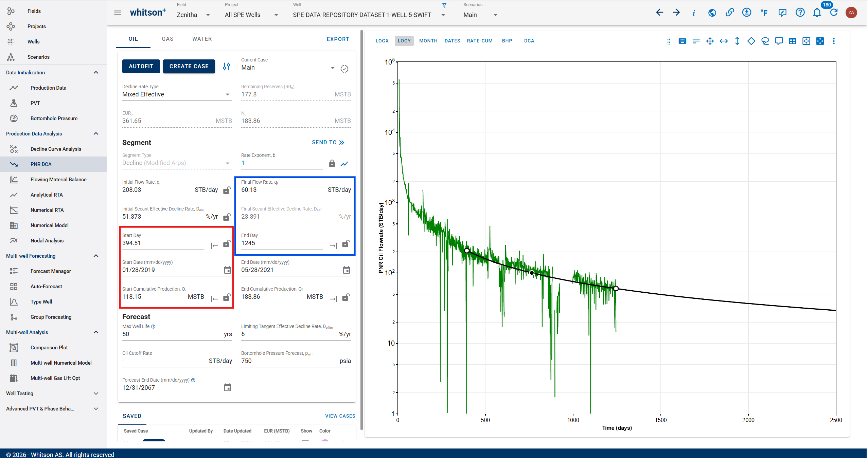Click the VIEW CASES link
Screen dimensions: 868x458
tap(340, 416)
